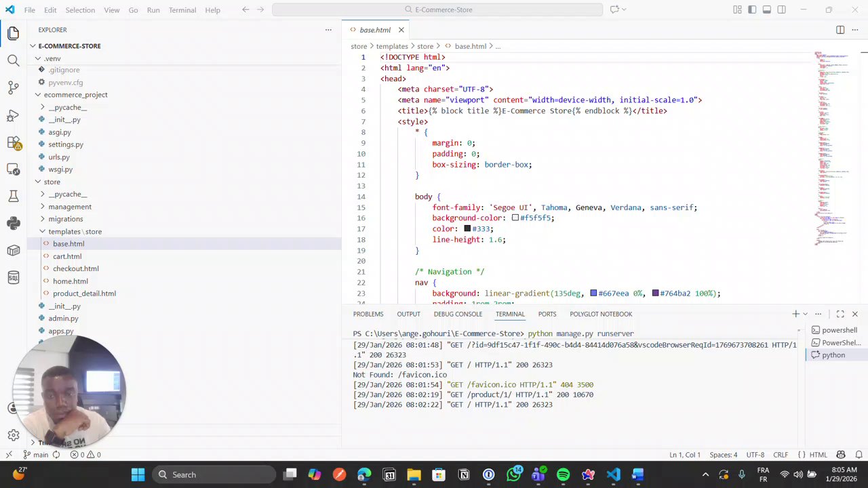Collapse the E-COMMERCE-STORE root folder
This screenshot has height=488, width=868.
(x=69, y=46)
